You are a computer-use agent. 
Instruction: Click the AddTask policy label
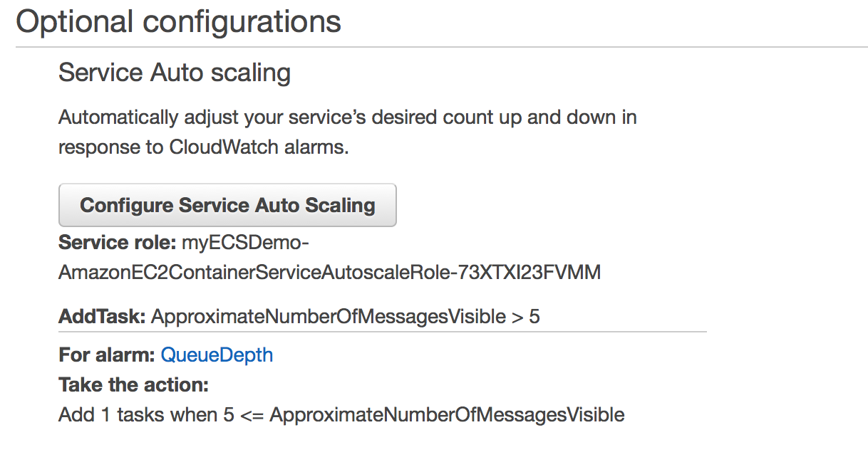103,316
